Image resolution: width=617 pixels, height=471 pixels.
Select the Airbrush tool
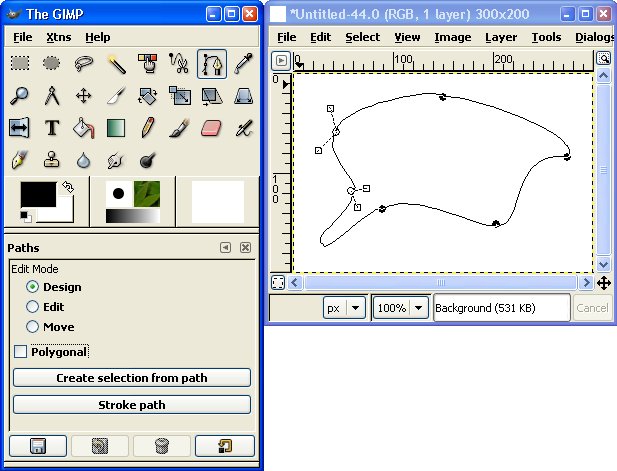tap(244, 128)
